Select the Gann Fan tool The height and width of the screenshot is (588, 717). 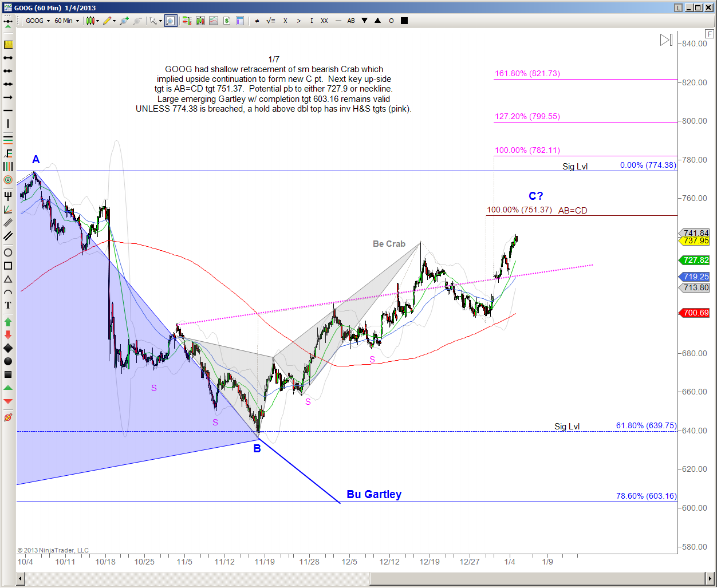[8, 210]
